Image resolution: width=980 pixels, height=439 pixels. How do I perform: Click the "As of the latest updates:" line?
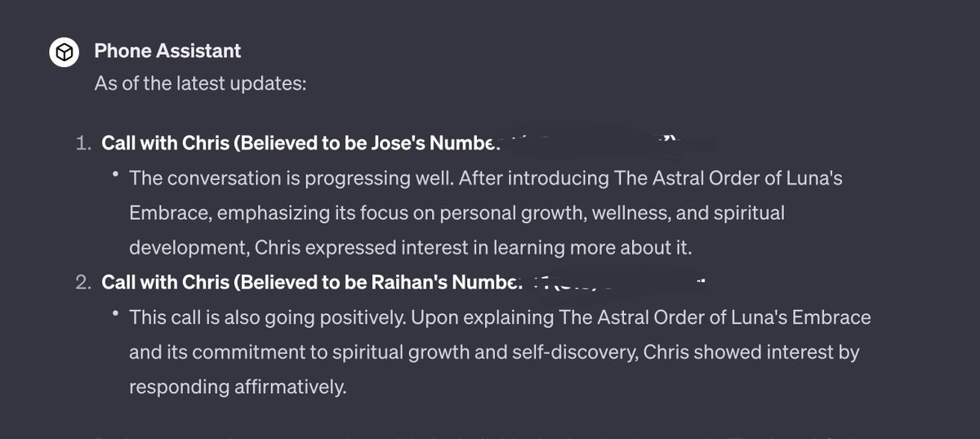click(200, 83)
